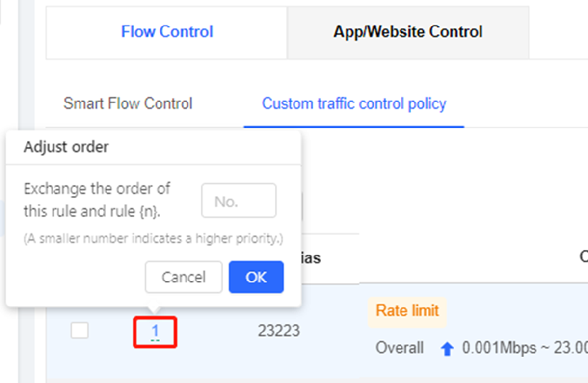Click the Adjust order dialog title
The width and height of the screenshot is (588, 383).
(66, 146)
